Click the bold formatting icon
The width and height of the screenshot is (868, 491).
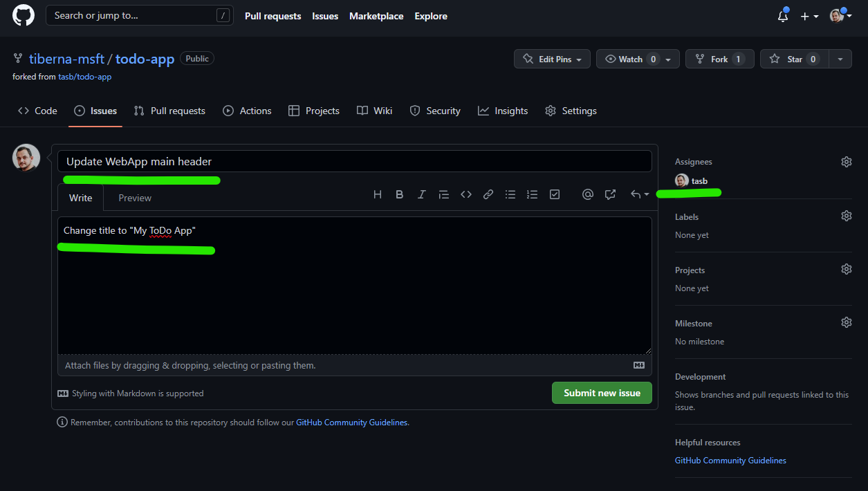pos(399,195)
